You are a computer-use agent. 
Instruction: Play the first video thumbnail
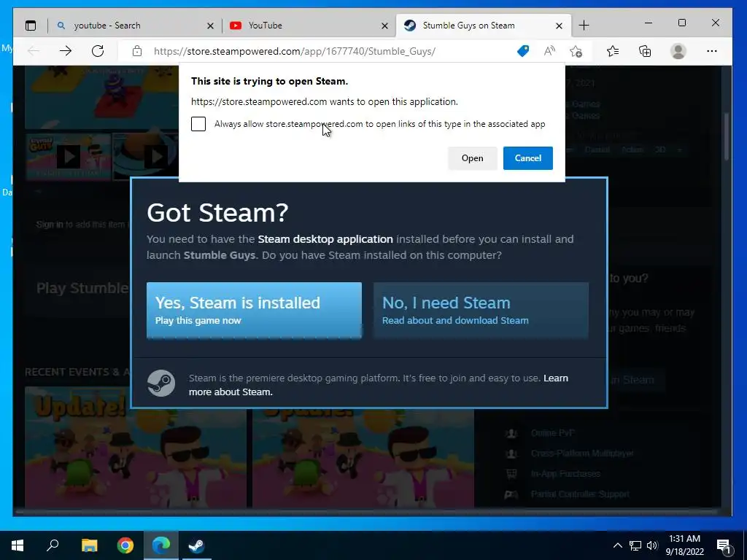coord(69,156)
